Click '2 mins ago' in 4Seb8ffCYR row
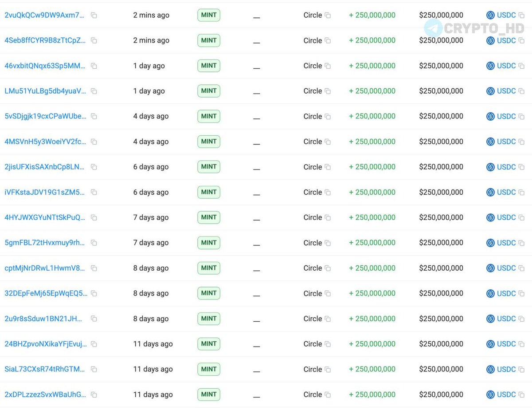532x410 pixels. pos(151,40)
